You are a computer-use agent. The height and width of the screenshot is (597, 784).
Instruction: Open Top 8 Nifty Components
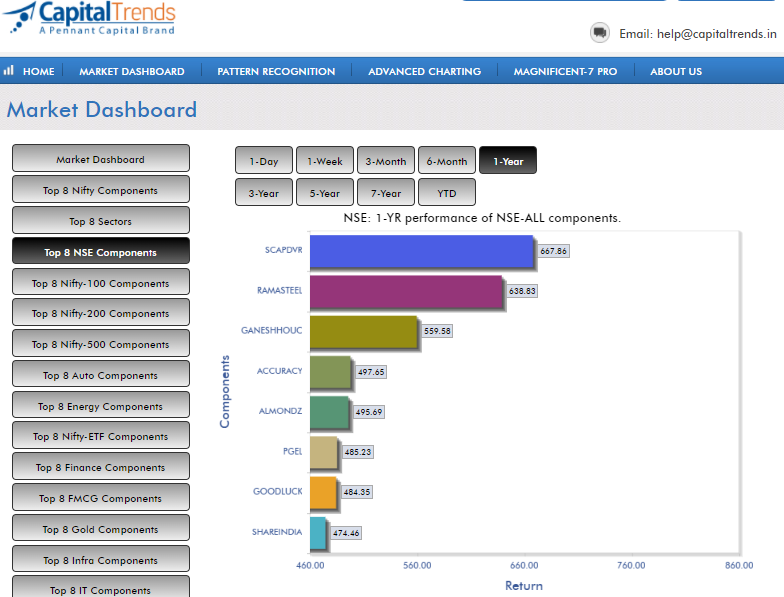(100, 190)
